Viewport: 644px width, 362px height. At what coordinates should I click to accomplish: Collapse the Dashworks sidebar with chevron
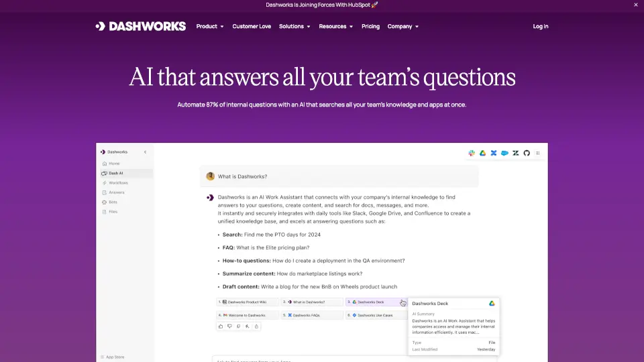click(145, 152)
